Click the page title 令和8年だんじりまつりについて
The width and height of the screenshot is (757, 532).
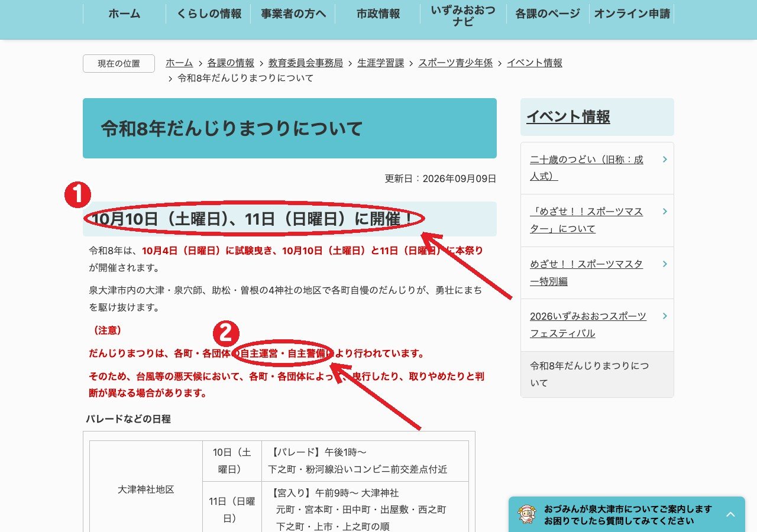[x=231, y=128]
